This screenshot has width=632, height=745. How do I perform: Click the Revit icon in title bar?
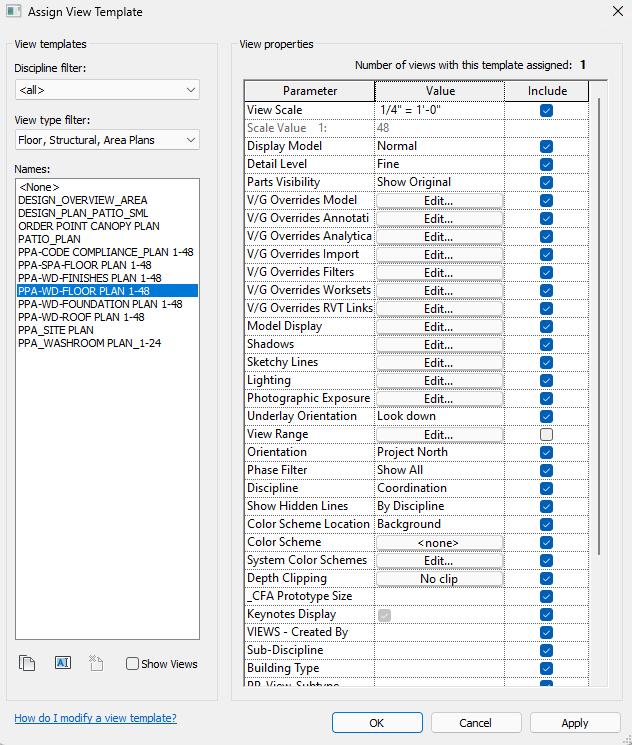point(13,11)
